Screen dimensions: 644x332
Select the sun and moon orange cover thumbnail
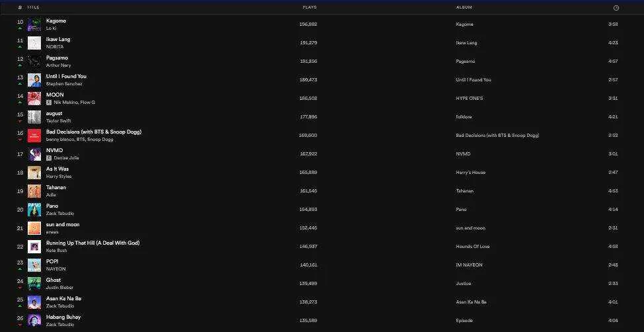tap(34, 228)
